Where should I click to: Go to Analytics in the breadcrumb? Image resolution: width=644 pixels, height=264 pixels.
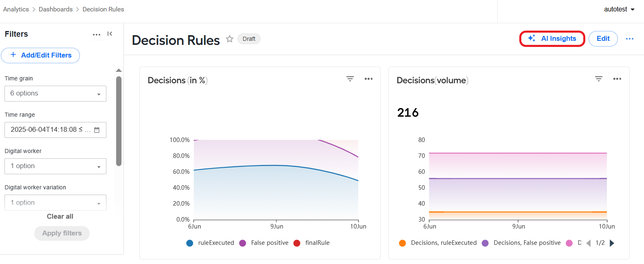click(16, 9)
